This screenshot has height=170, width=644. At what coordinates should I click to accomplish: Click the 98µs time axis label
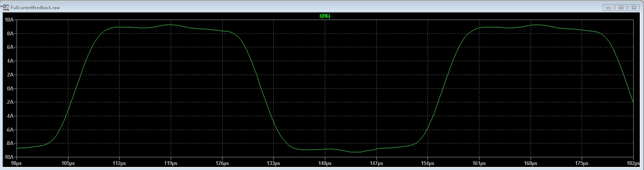(x=17, y=163)
